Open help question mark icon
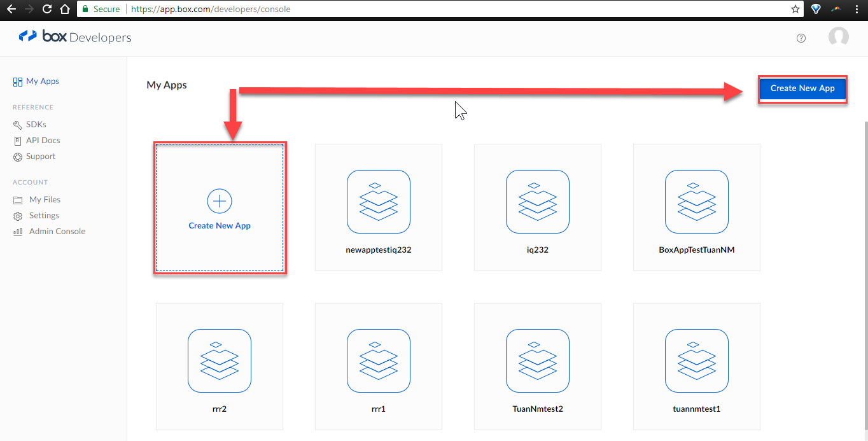Image resolution: width=868 pixels, height=441 pixels. pyautogui.click(x=801, y=38)
